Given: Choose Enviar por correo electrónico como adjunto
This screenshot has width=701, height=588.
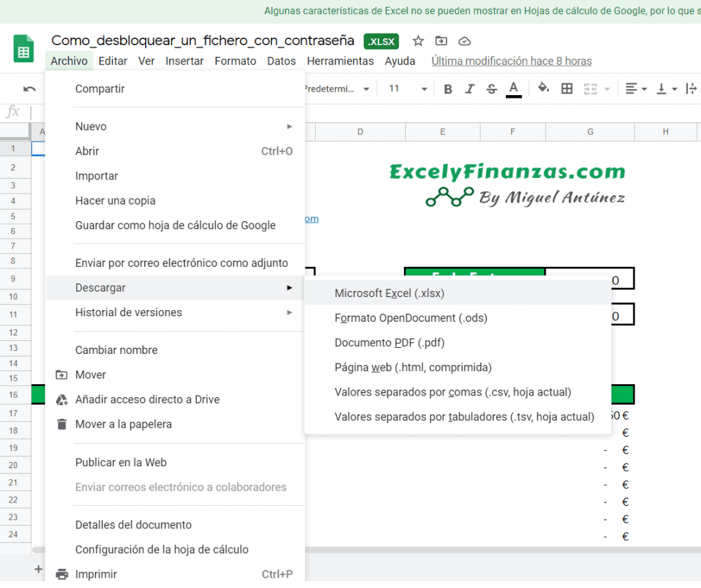Looking at the screenshot, I should point(175,263).
